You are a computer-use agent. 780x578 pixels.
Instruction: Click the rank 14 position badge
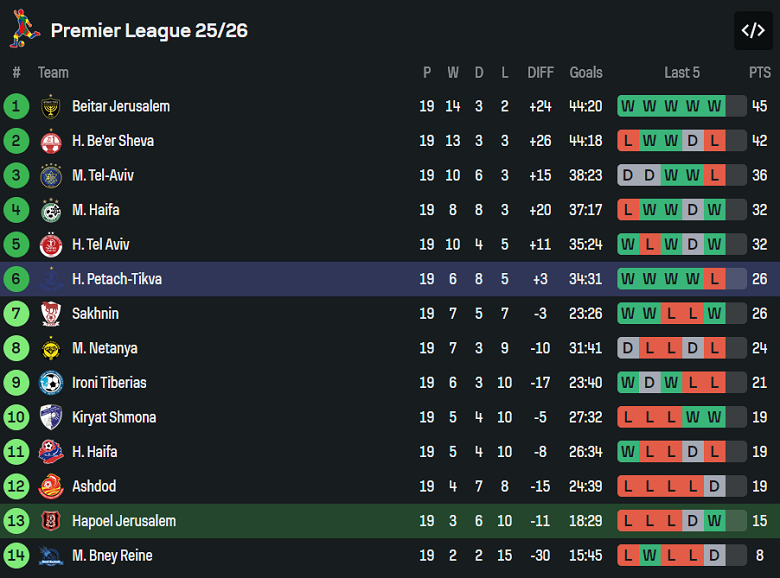tap(17, 556)
